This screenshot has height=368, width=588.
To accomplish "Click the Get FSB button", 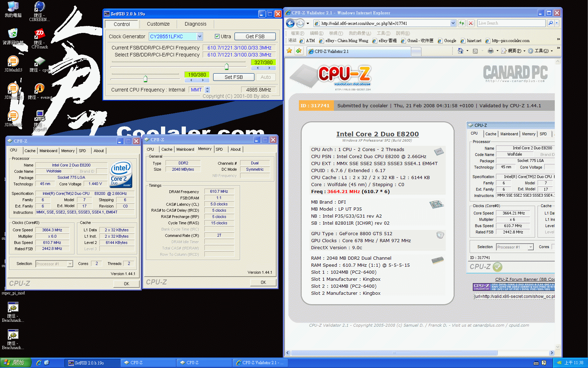I will click(x=255, y=36).
